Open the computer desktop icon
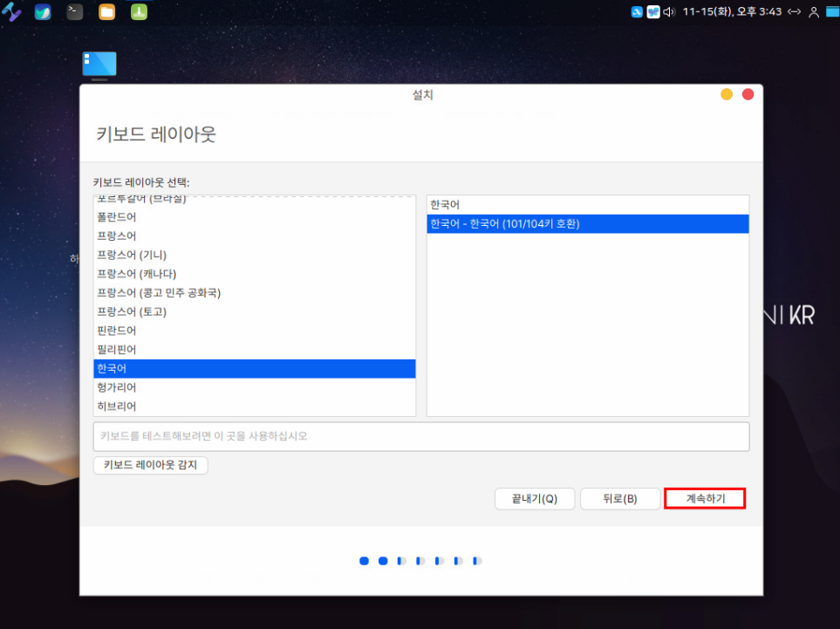The width and height of the screenshot is (840, 629). (x=99, y=65)
